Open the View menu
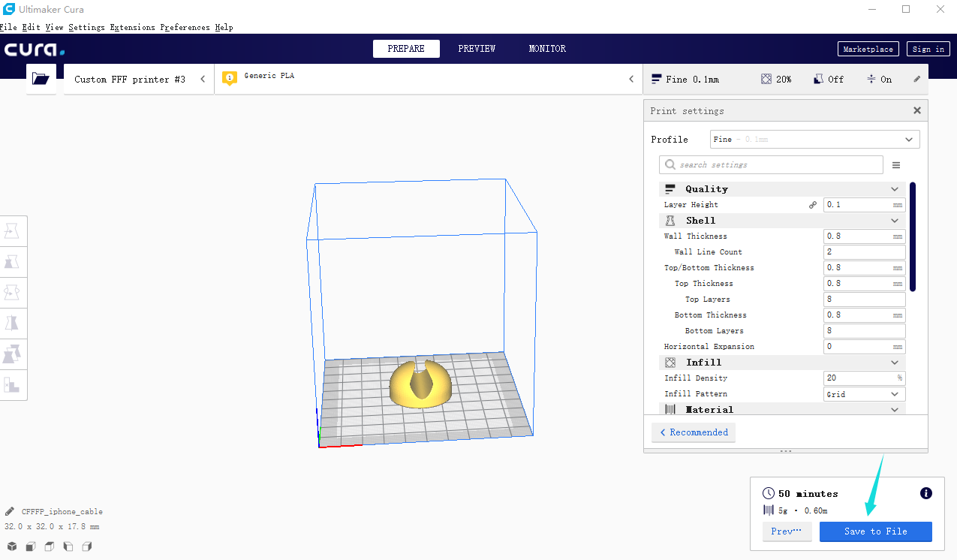 [54, 27]
